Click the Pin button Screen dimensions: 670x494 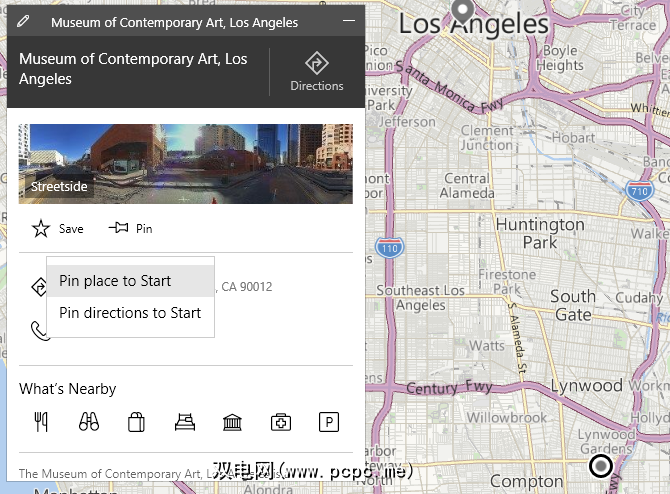point(130,228)
